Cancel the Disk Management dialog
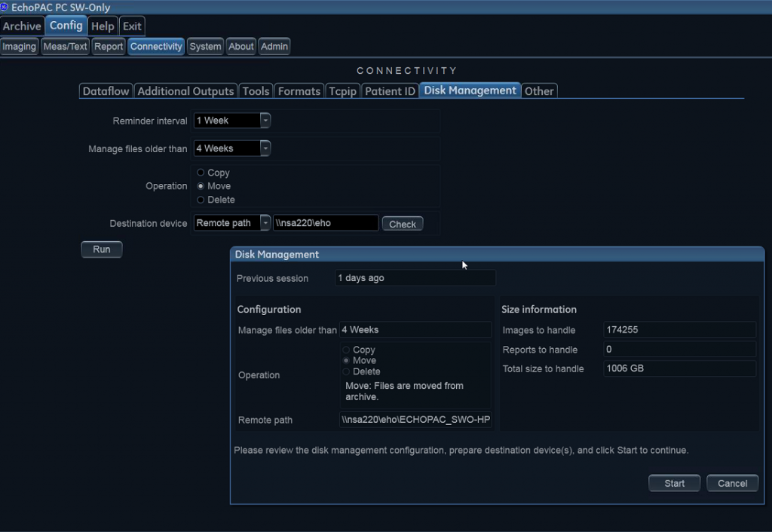The width and height of the screenshot is (772, 532). pos(732,483)
